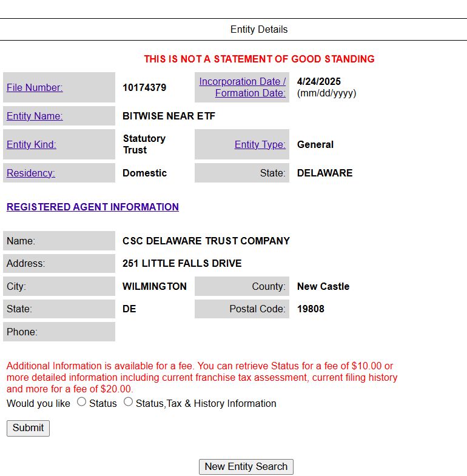The image size is (467, 476).
Task: Click the Additional Information fee notice
Action: tap(202, 377)
